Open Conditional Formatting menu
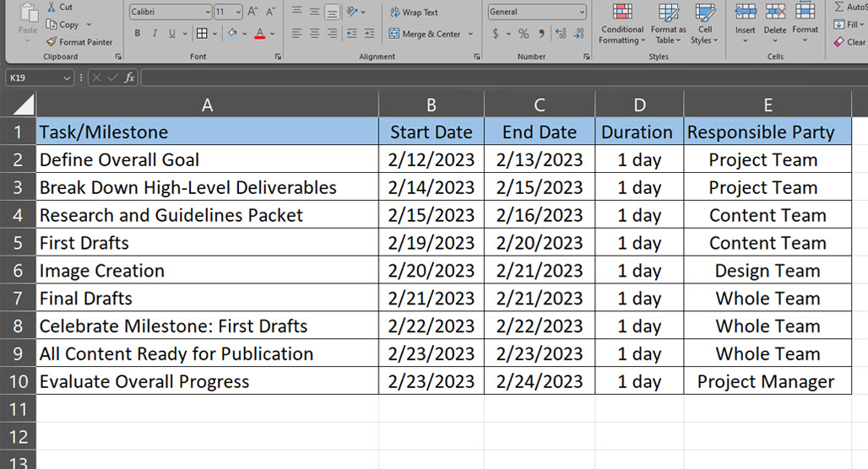Viewport: 868px width, 469px height. tap(622, 24)
